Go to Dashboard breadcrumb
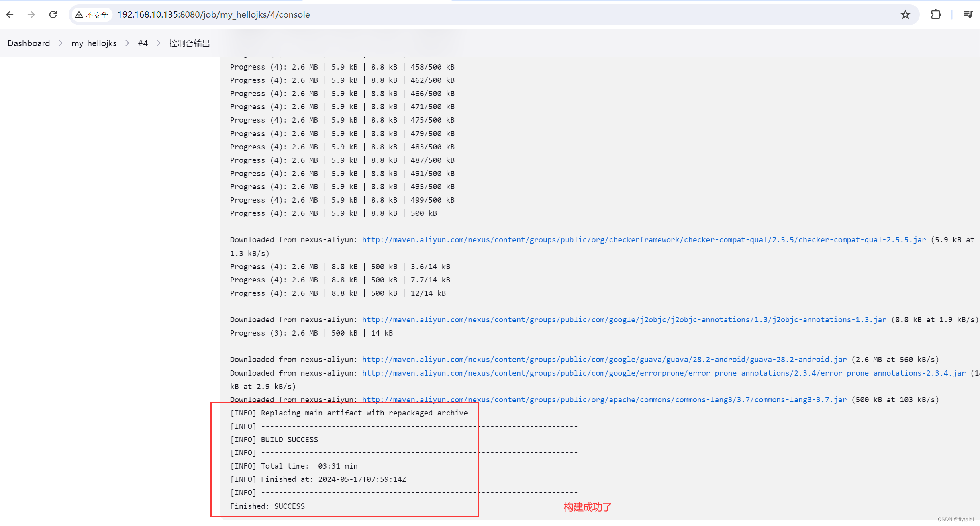 tap(29, 43)
